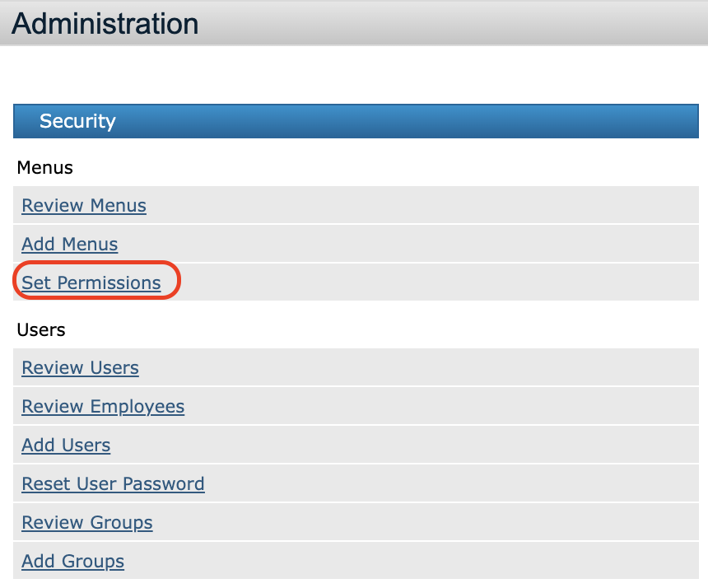Open the Review Users page link

coord(80,368)
